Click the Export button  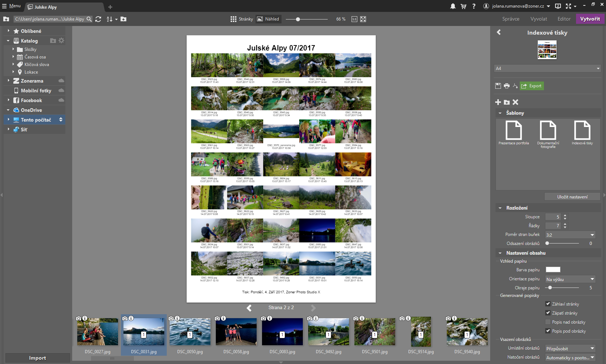(x=532, y=86)
